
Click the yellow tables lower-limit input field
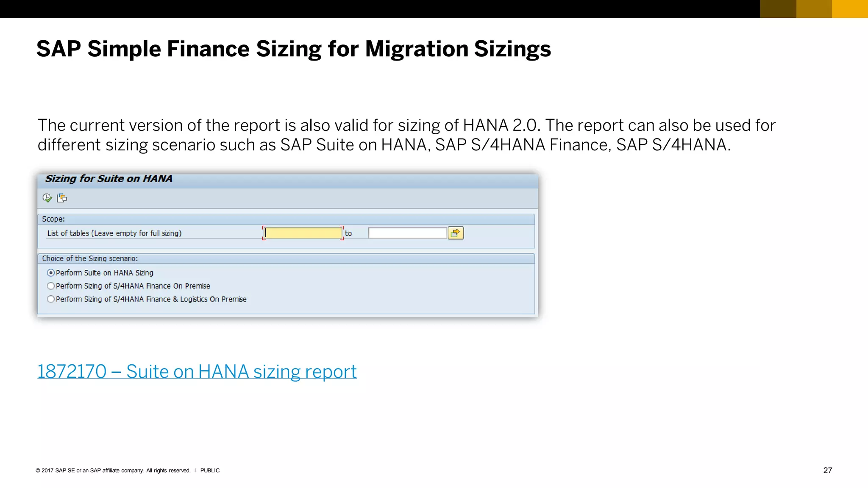pyautogui.click(x=303, y=233)
